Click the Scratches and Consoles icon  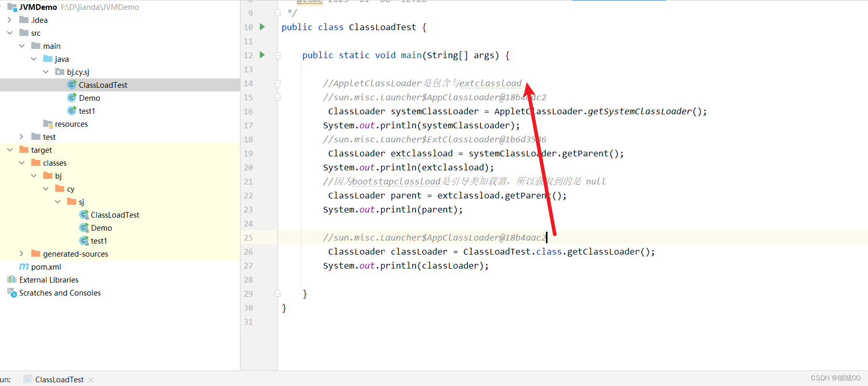pyautogui.click(x=12, y=292)
